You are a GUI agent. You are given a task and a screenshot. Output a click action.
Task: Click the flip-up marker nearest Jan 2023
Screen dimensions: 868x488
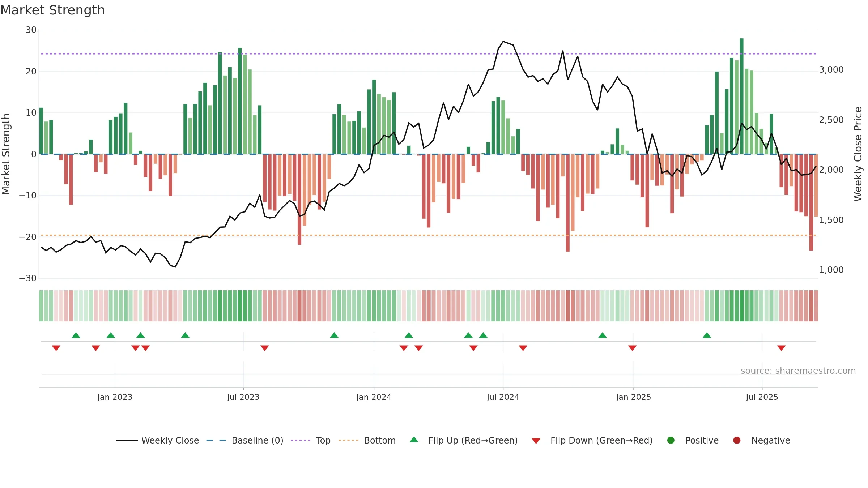[111, 335]
